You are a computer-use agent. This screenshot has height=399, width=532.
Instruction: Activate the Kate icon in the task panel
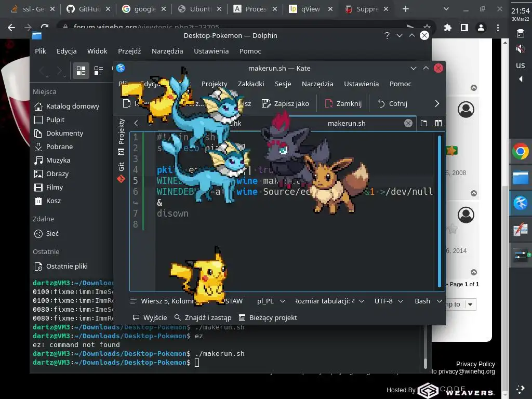(520, 204)
